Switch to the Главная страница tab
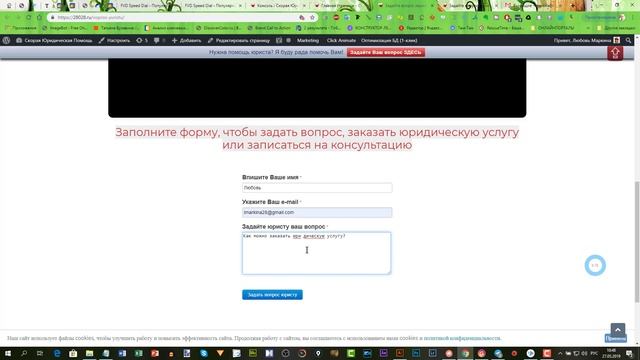This screenshot has width=640, height=360. [338, 6]
